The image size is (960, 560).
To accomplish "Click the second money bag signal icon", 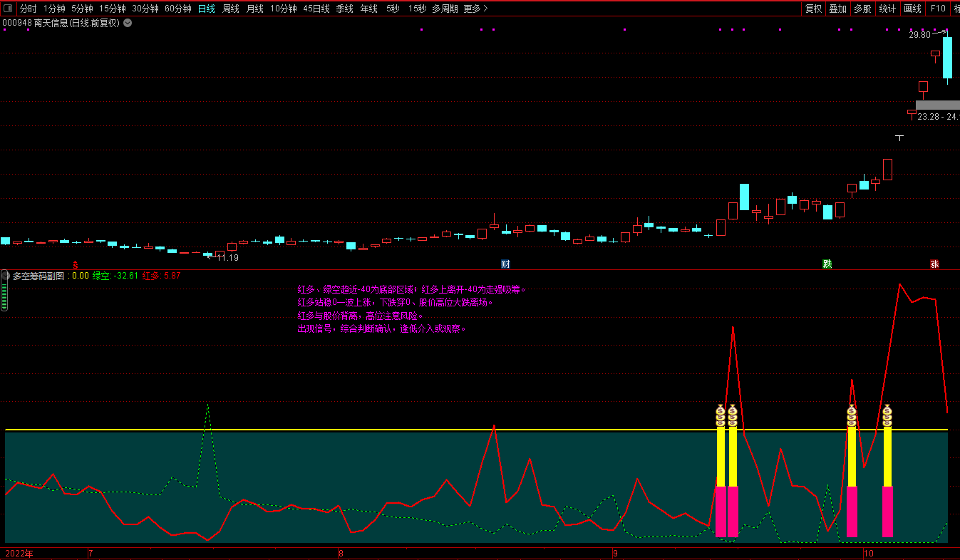I will click(733, 416).
